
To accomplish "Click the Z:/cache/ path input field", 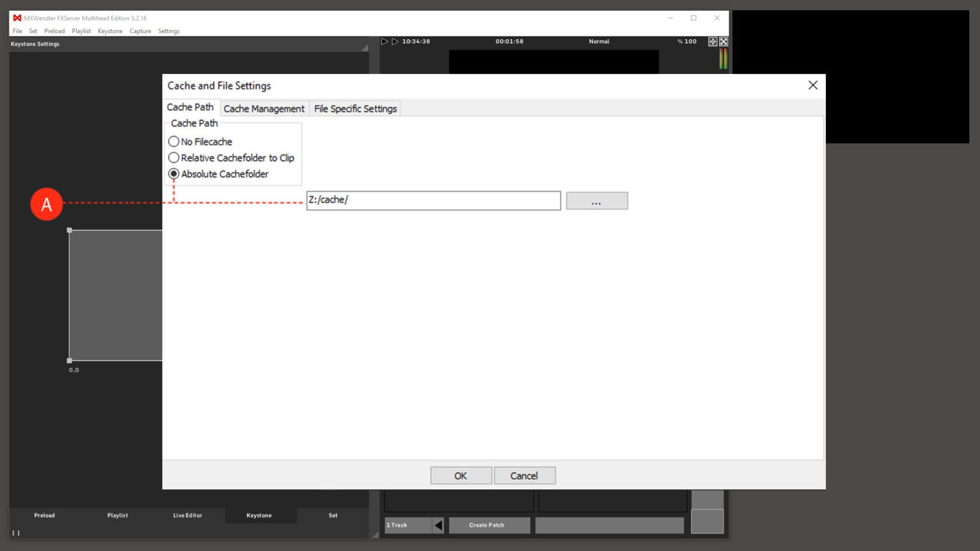I will coord(433,200).
